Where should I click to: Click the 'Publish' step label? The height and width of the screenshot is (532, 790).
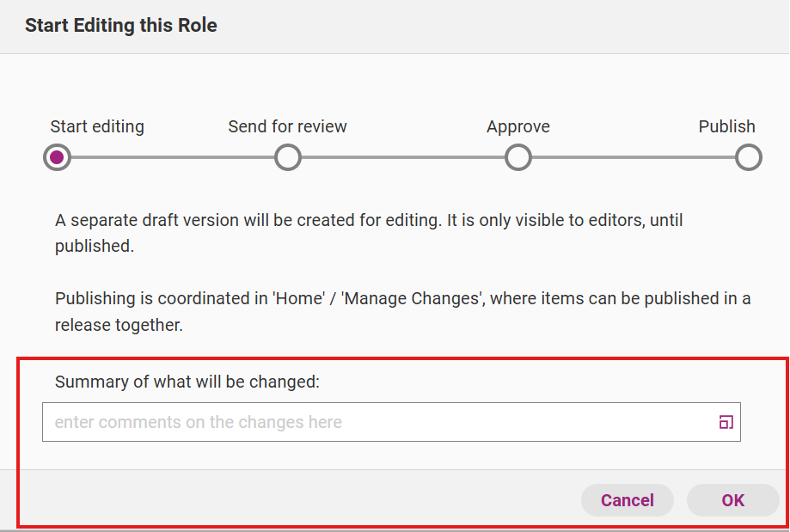tap(726, 126)
